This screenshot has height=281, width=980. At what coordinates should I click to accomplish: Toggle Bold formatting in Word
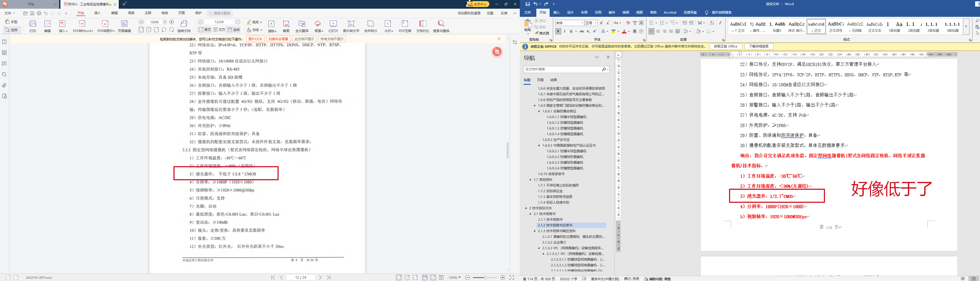[x=558, y=31]
